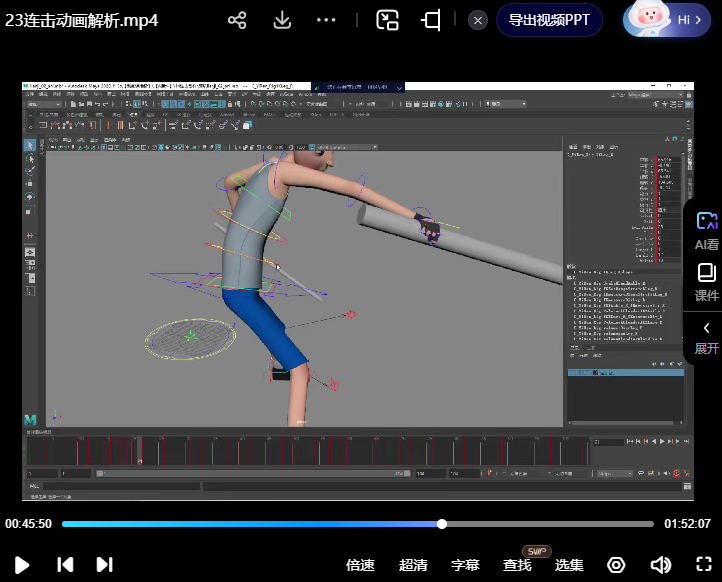The width and height of the screenshot is (722, 582).
Task: Toggle fullscreen mode
Action: pyautogui.click(x=702, y=565)
